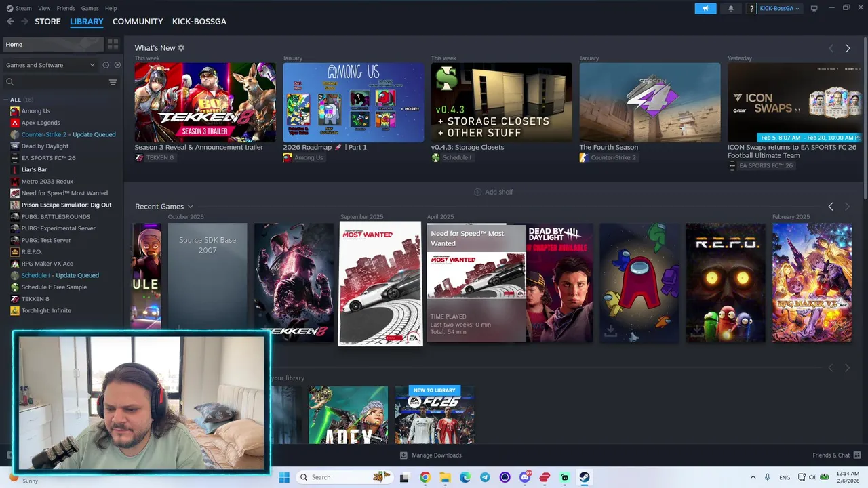
Task: Toggle show ready-to-play games filter
Action: click(x=117, y=65)
